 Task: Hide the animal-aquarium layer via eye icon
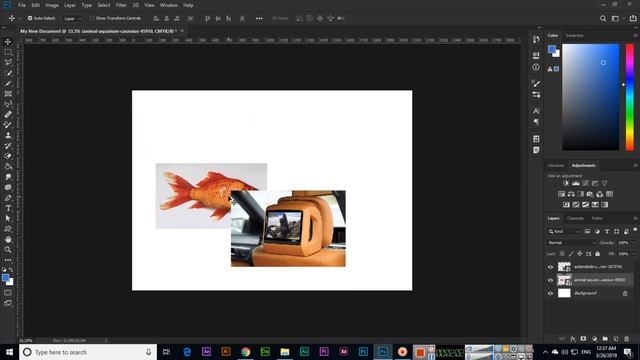[x=550, y=280]
